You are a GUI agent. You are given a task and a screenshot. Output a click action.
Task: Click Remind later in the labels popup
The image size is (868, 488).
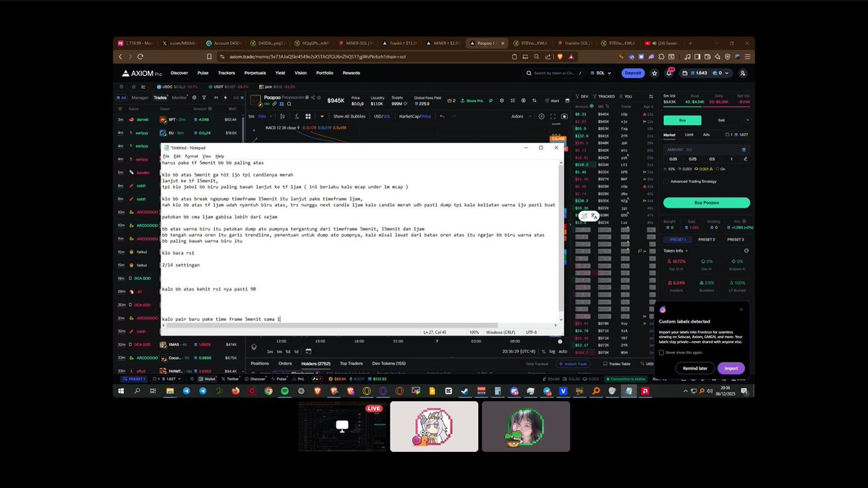[x=694, y=368]
